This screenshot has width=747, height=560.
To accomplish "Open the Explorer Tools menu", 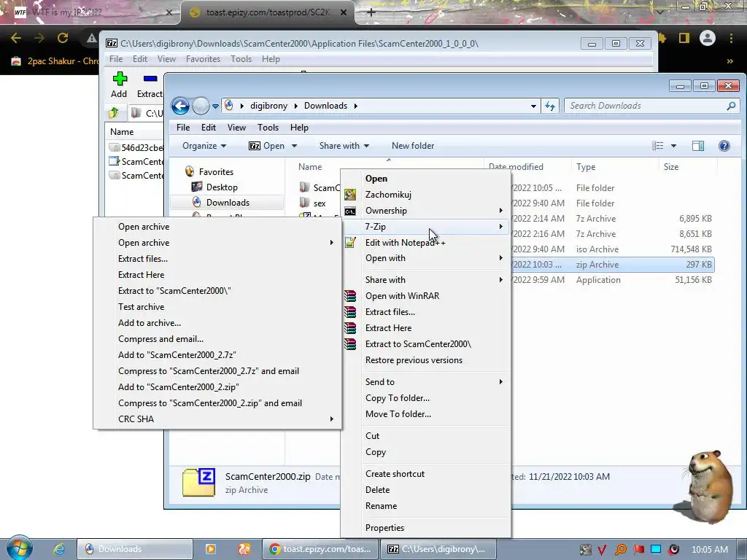I will [268, 128].
